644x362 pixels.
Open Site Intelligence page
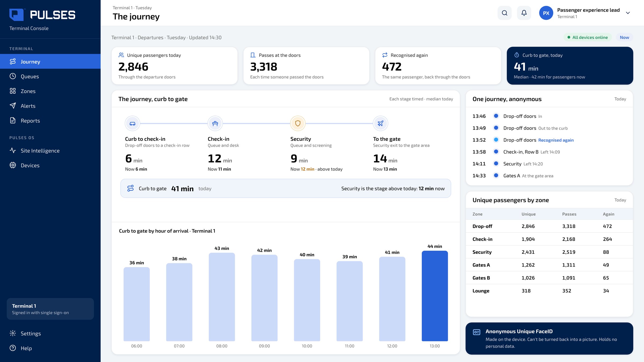[x=50, y=150]
